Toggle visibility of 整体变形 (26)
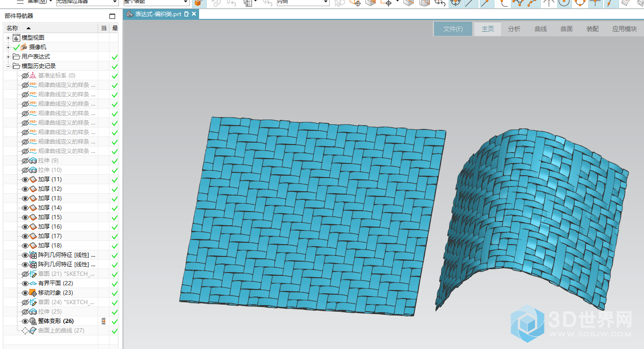Viewport: 644px width, 349px height. pos(25,321)
